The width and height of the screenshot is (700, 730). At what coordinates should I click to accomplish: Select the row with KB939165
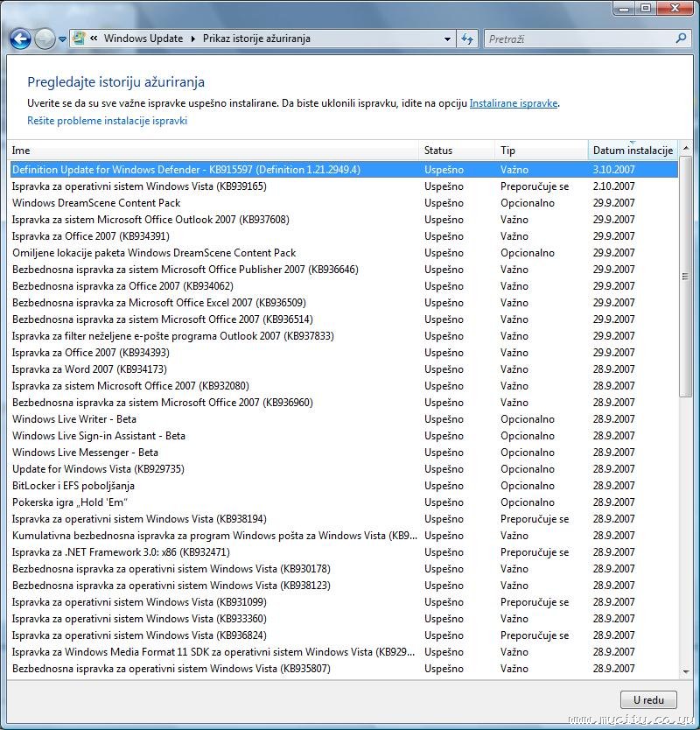click(x=344, y=186)
